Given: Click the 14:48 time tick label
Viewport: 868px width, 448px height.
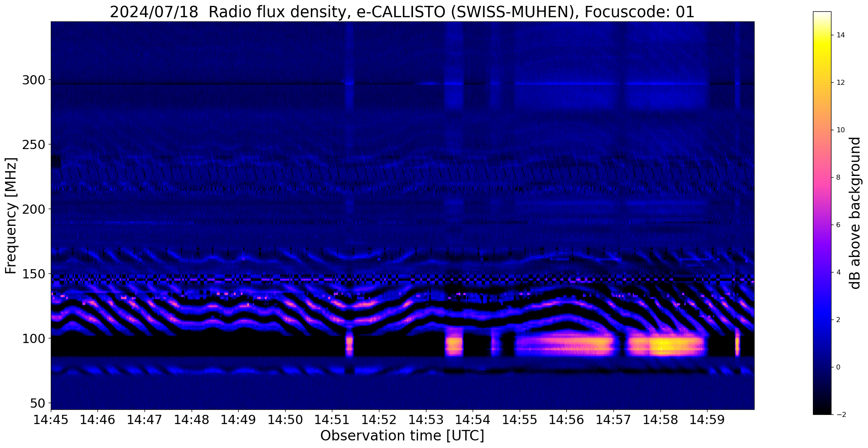Looking at the screenshot, I should coord(192,419).
